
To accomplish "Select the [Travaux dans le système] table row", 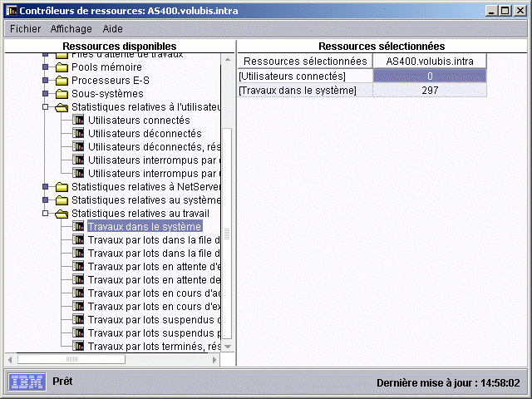I will pos(362,91).
